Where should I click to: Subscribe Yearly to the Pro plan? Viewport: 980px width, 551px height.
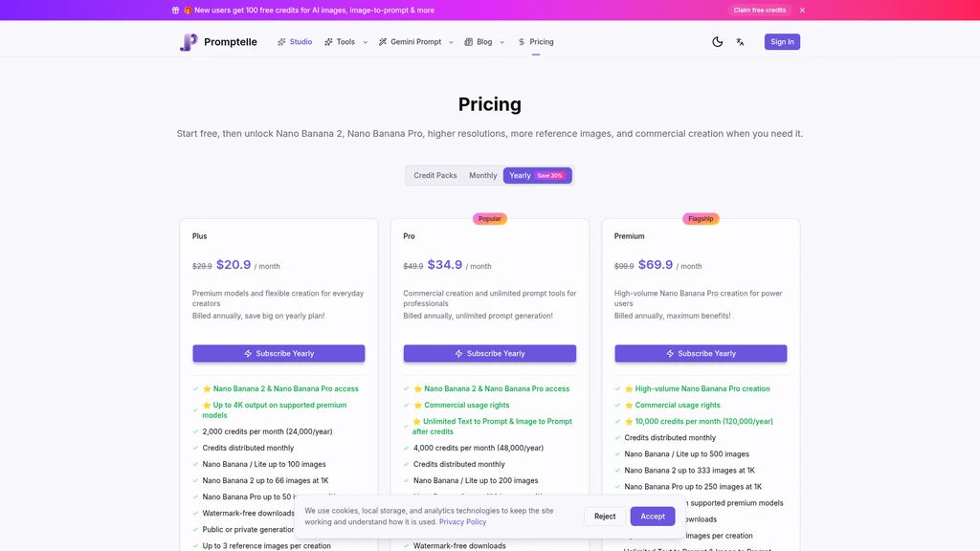coord(490,354)
